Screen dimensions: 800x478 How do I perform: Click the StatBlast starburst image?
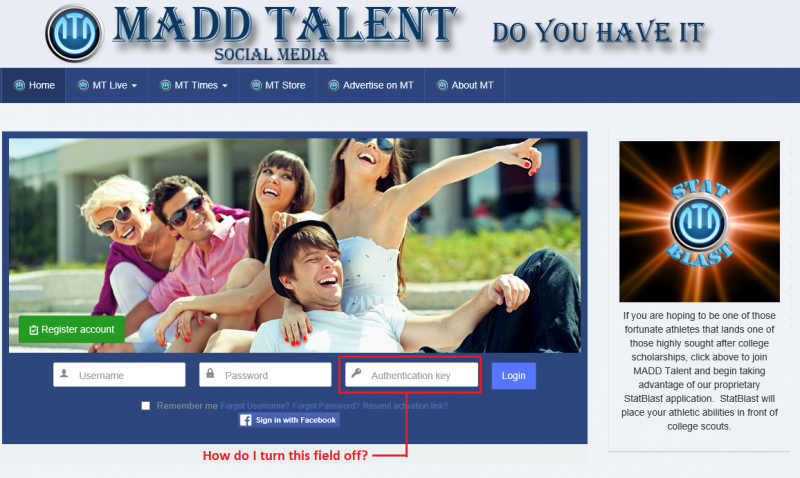coord(699,221)
